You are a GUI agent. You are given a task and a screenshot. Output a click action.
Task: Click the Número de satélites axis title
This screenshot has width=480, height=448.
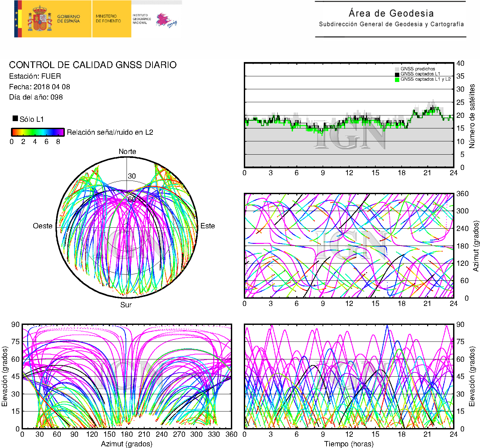(x=472, y=116)
